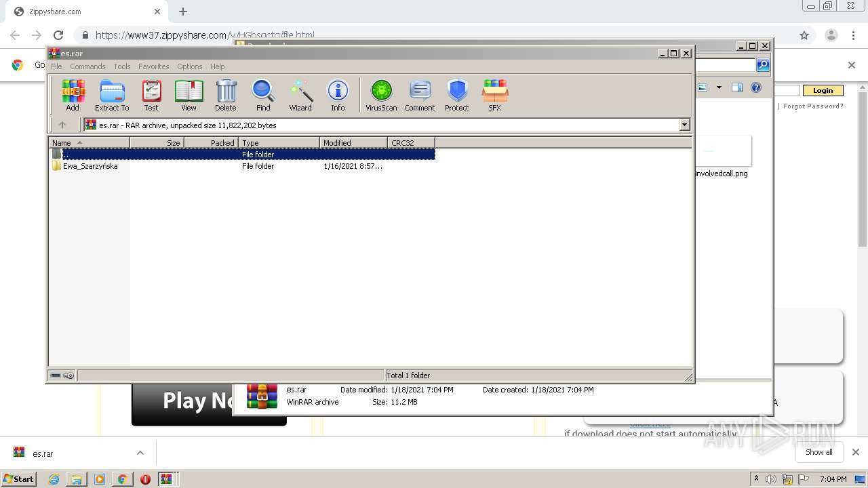Open Chrome's three-dot menu
Screen dimensions: 868x488
click(854, 35)
